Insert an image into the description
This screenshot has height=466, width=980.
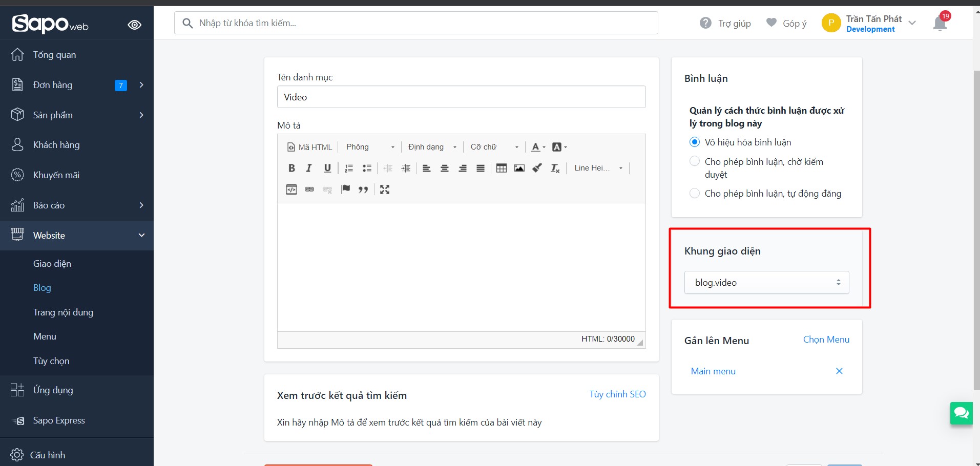point(519,168)
